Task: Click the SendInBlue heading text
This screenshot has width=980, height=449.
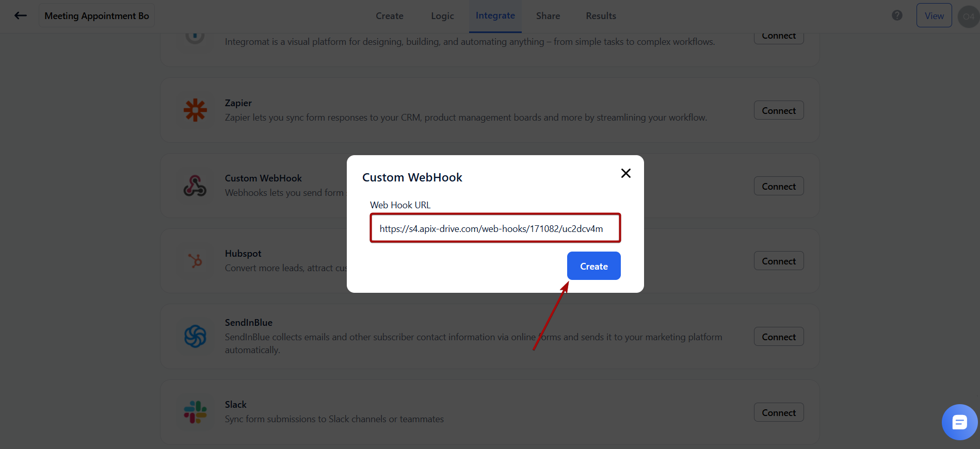Action: coord(249,323)
